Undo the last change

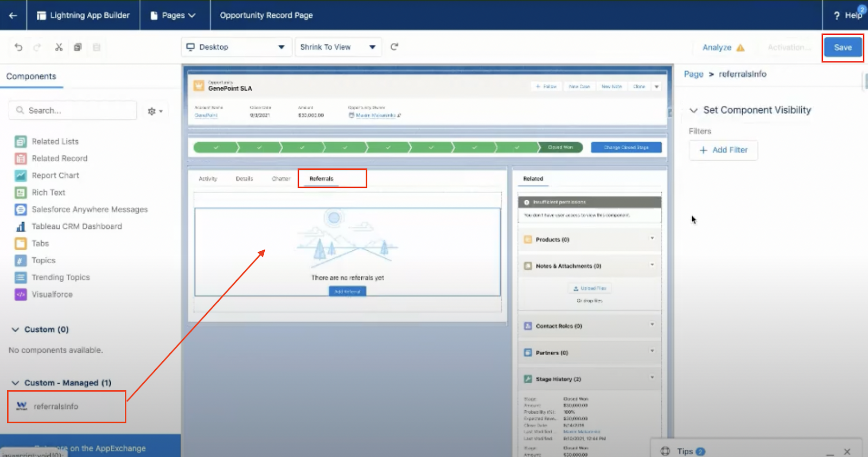click(x=18, y=47)
